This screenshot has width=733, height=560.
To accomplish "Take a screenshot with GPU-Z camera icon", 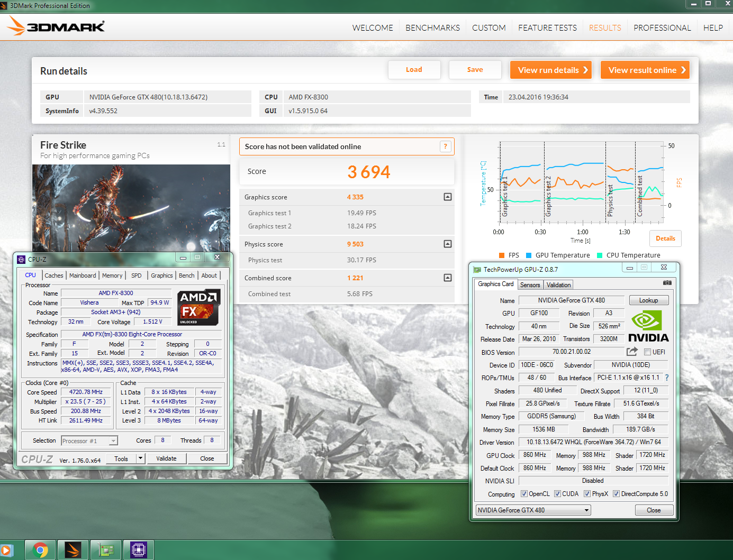I will point(667,283).
